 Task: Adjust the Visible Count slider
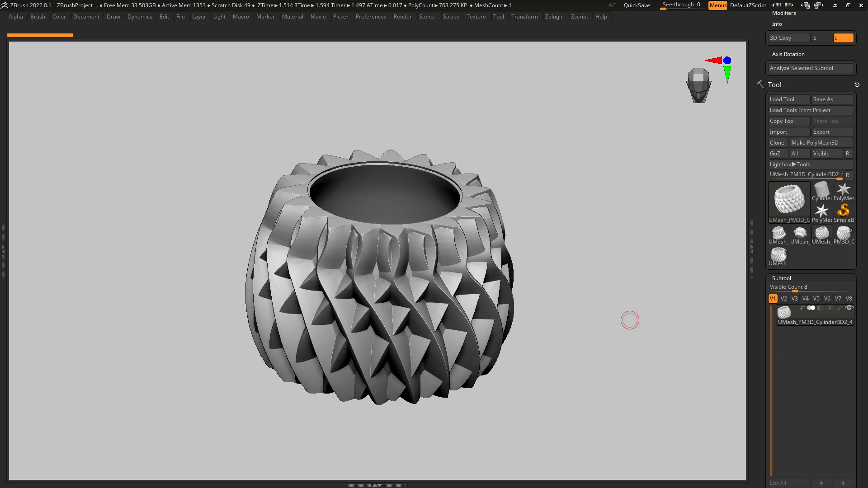tap(811, 287)
